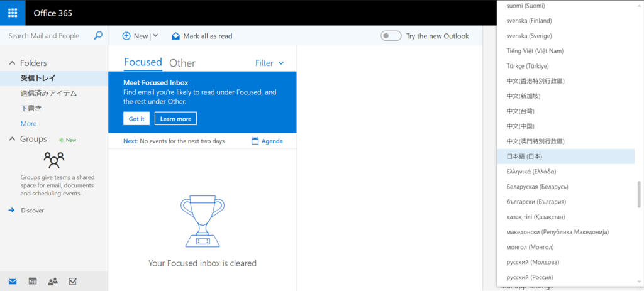The image size is (644, 291).
Task: Collapse the Folders section
Action: [12, 63]
